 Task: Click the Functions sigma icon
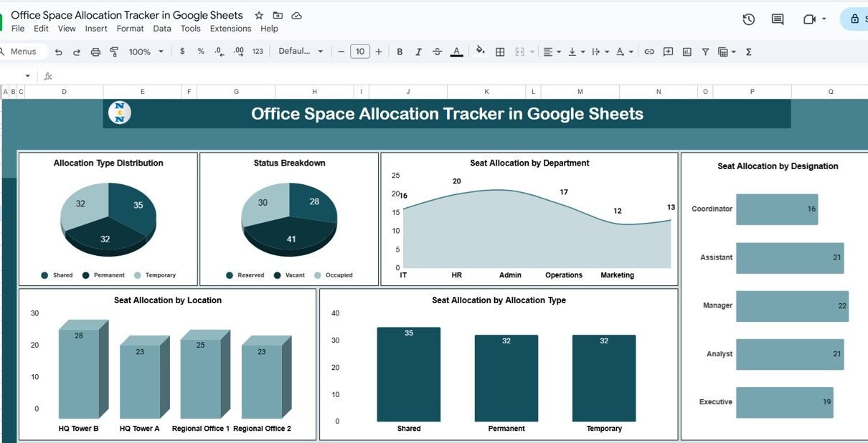[748, 52]
